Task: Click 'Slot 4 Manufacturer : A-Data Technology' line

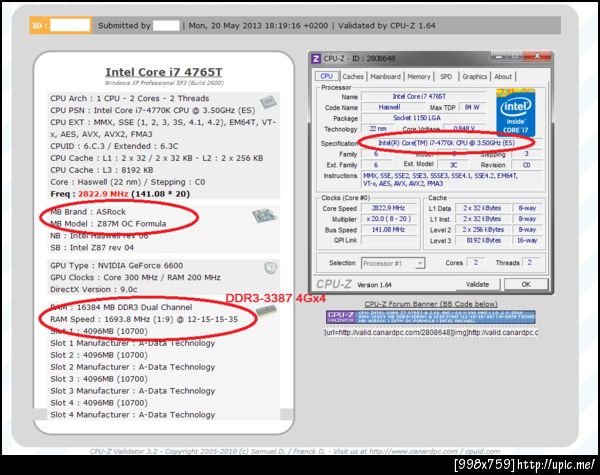Action: (132, 415)
